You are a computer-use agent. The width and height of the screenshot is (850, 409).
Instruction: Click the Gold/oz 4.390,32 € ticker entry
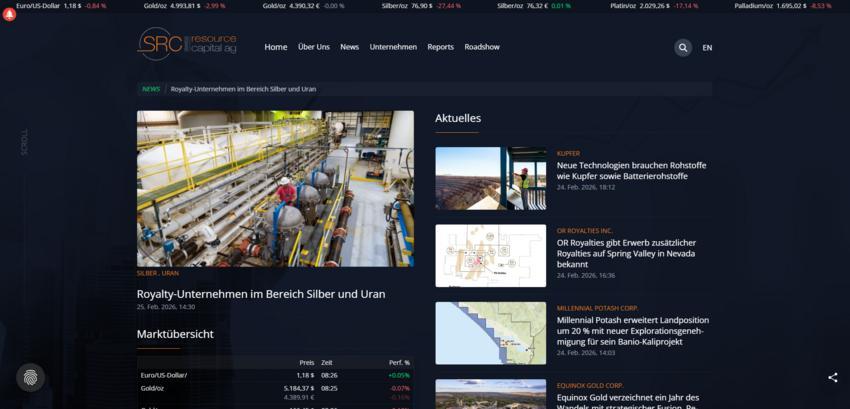[304, 6]
